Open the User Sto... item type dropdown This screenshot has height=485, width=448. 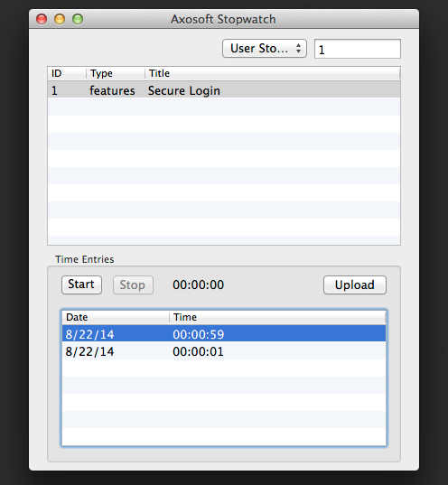(265, 49)
